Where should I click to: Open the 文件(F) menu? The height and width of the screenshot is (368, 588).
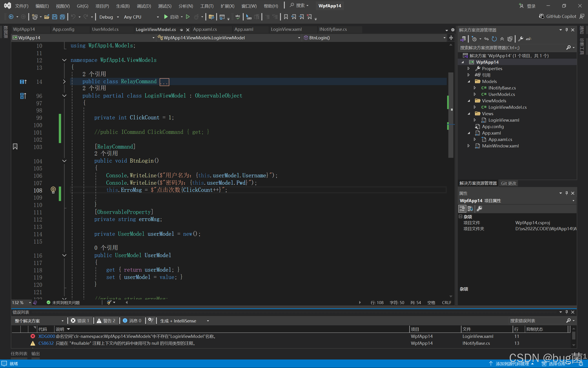pos(22,6)
